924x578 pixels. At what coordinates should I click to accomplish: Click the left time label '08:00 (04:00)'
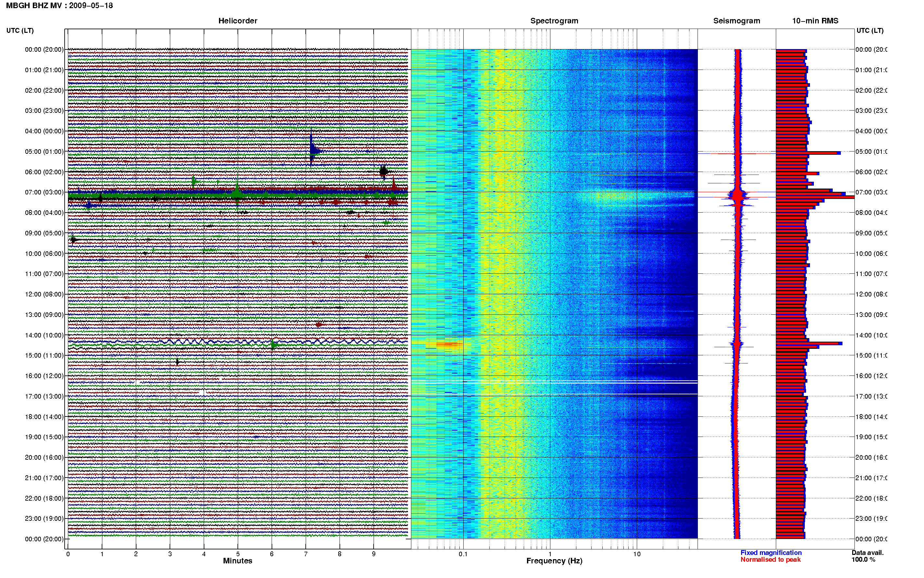coord(44,213)
